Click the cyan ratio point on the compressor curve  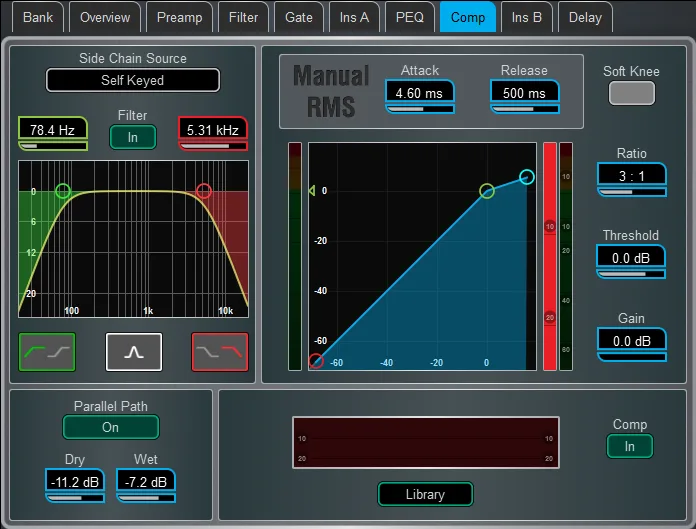coord(527,177)
